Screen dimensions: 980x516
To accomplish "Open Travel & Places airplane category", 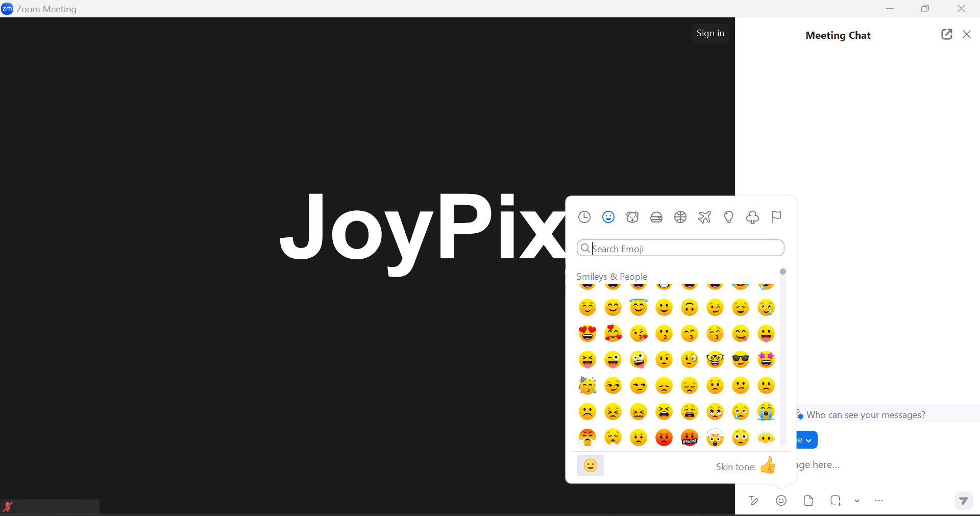I will point(704,217).
